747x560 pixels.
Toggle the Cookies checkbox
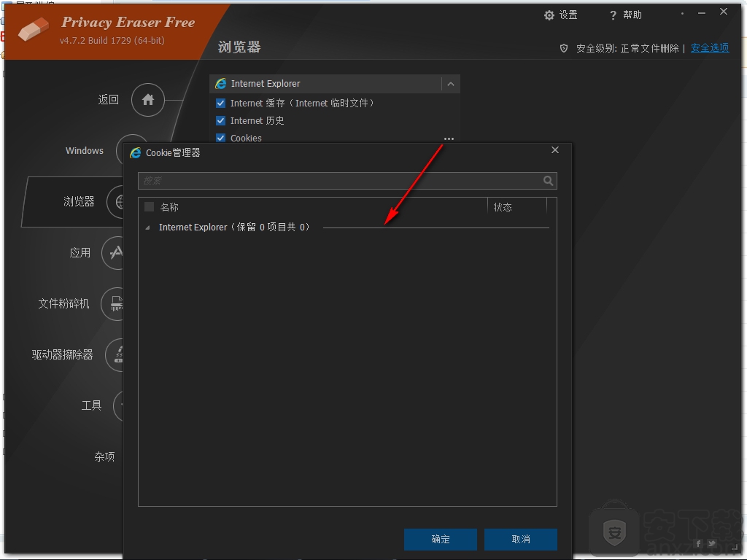220,138
